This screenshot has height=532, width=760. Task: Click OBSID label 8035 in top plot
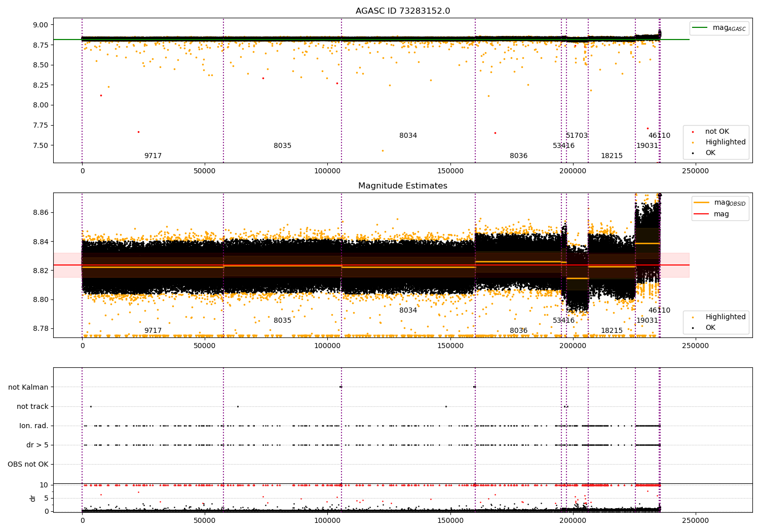[x=283, y=146]
